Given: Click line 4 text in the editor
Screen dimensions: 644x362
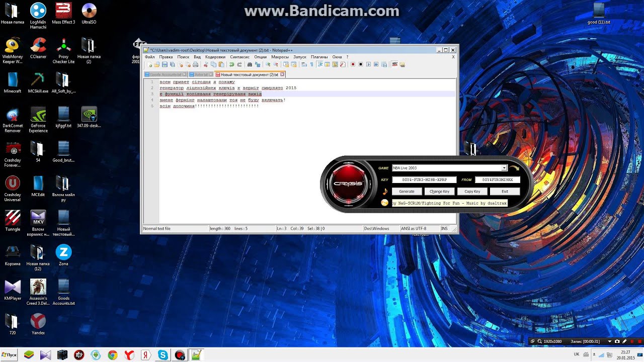Looking at the screenshot, I should (222, 100).
